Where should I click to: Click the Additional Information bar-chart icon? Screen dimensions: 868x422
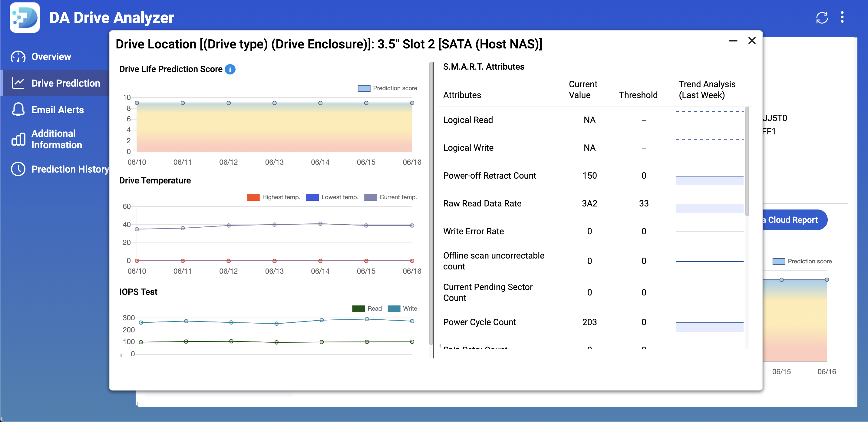coord(18,138)
